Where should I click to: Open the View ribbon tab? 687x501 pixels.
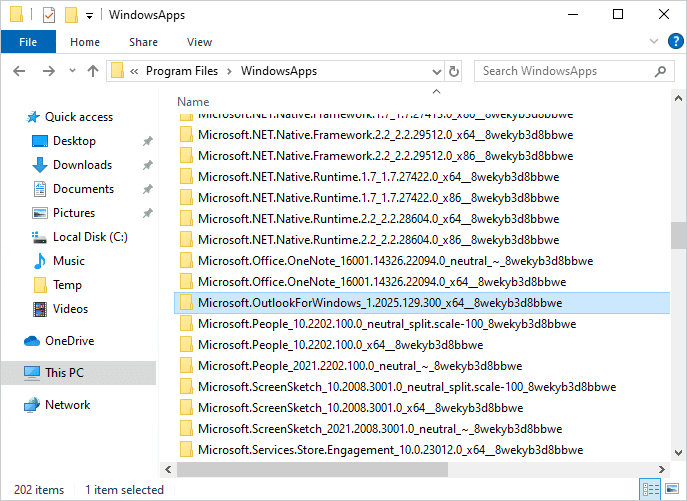[199, 42]
